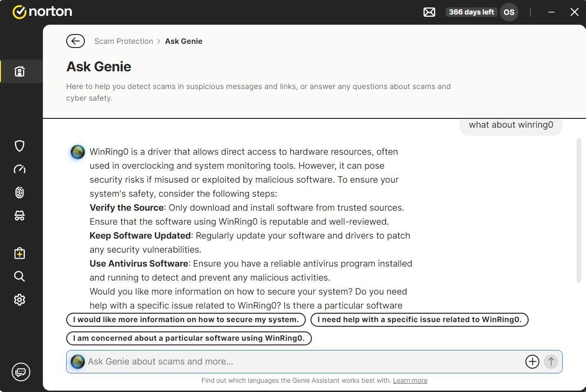Open the Device Performance gauge icon
The height and width of the screenshot is (392, 586).
20,169
